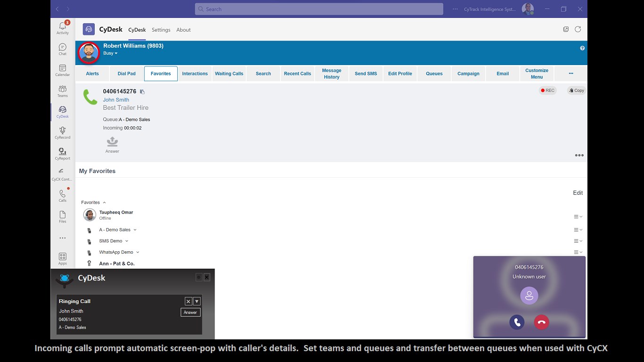This screenshot has width=644, height=362.
Task: Open the Search tab in CyDesk menu
Action: pyautogui.click(x=263, y=74)
